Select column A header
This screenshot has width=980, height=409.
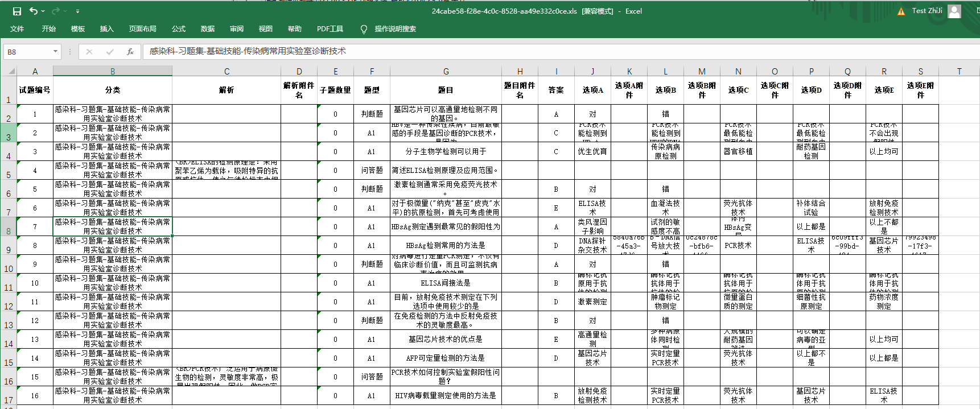pyautogui.click(x=35, y=71)
